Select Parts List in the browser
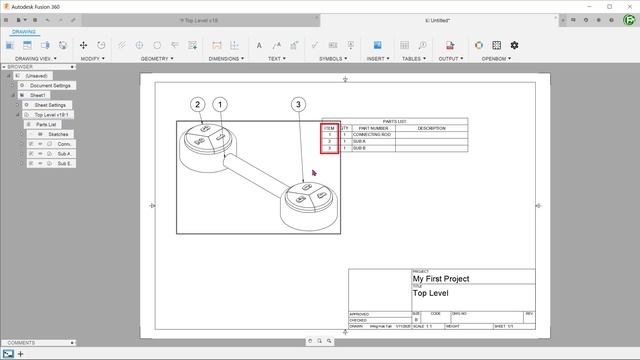The width and height of the screenshot is (640, 360). click(x=46, y=124)
